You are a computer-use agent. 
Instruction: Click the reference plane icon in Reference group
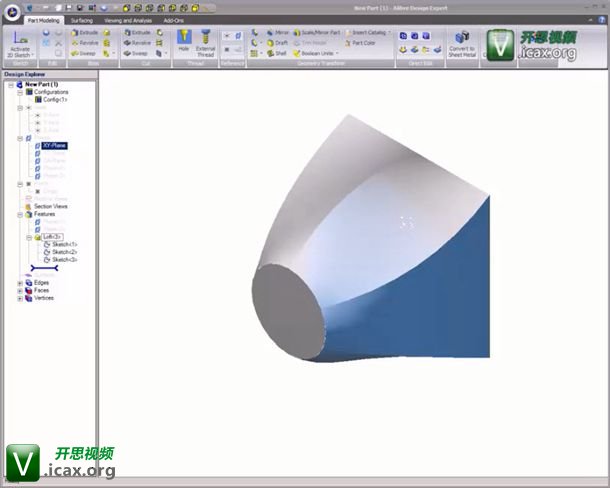pos(238,36)
